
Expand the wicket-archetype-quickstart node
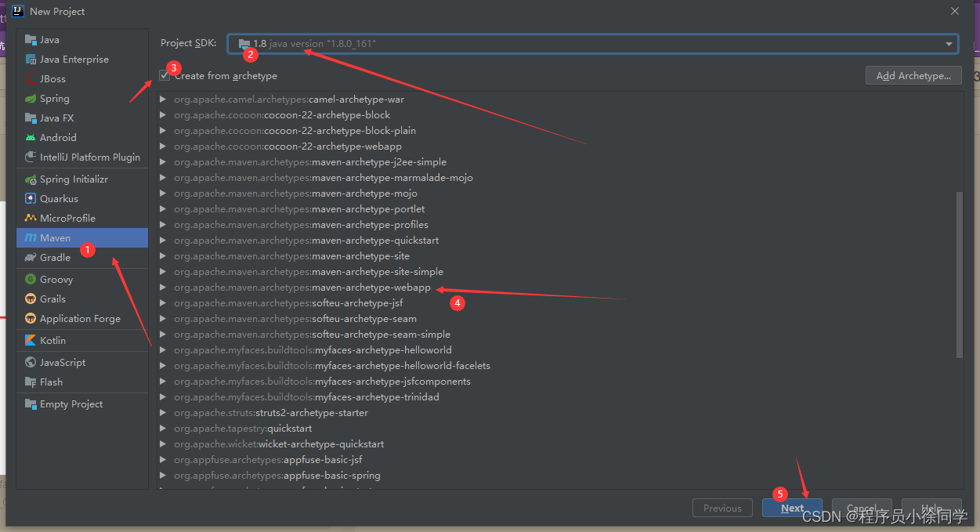click(x=163, y=444)
